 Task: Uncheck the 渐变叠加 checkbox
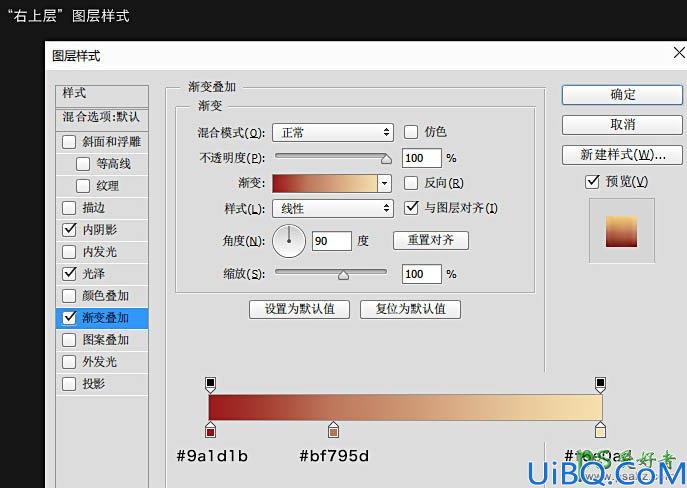(x=69, y=318)
